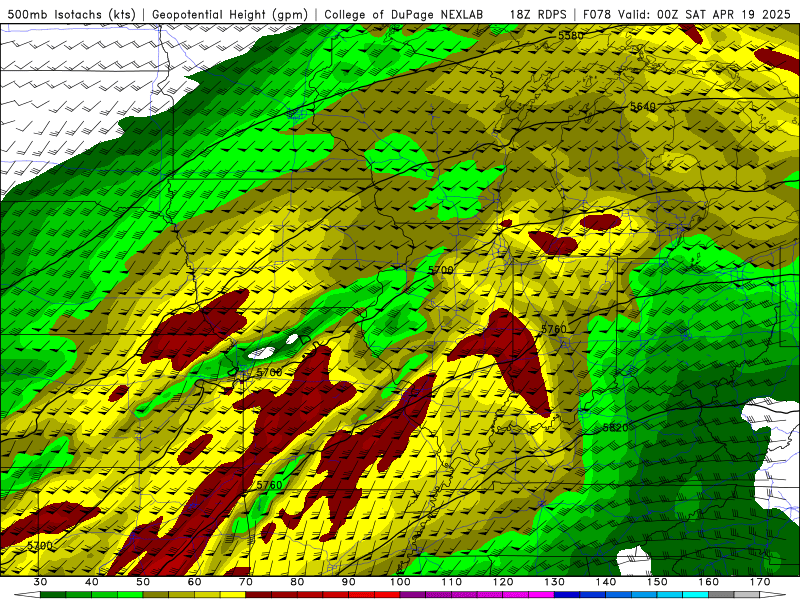The width and height of the screenshot is (800, 600).
Task: Click the cyan legend swatch ending at 160
Action: point(695,595)
